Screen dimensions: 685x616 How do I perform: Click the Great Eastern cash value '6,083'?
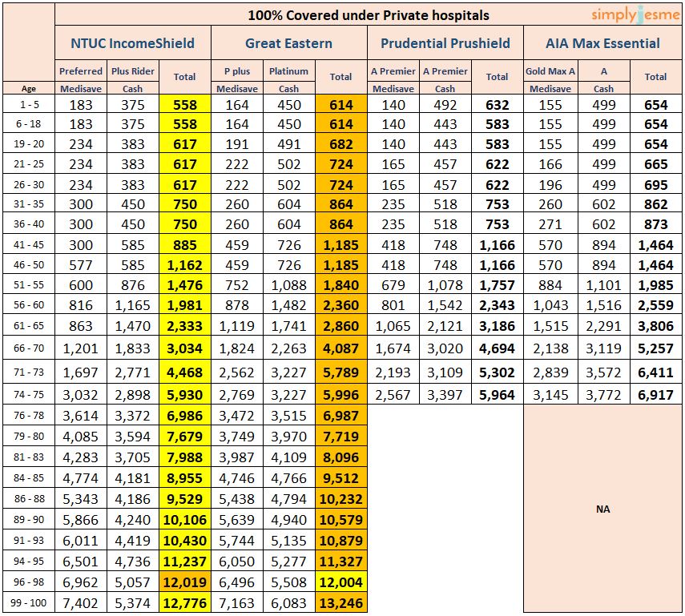pyautogui.click(x=288, y=603)
